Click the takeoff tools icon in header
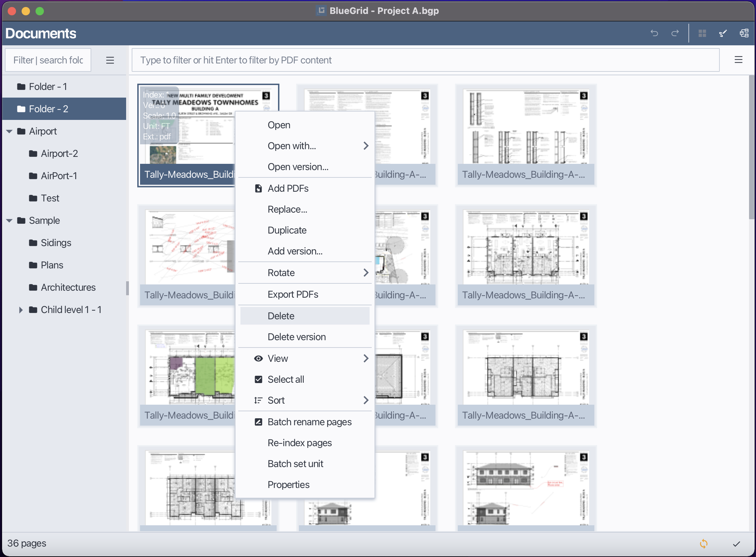Screen dimensions: 756x557 point(723,33)
